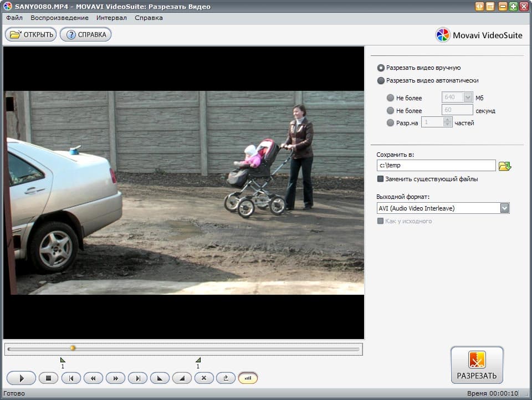Click the yellow volume level button
The image size is (532, 400).
[248, 378]
